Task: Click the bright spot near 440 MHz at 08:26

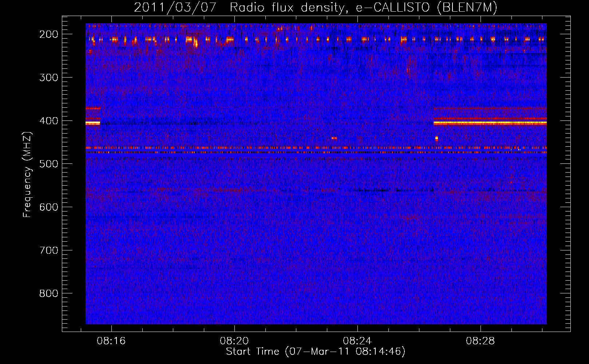Action: (x=436, y=138)
